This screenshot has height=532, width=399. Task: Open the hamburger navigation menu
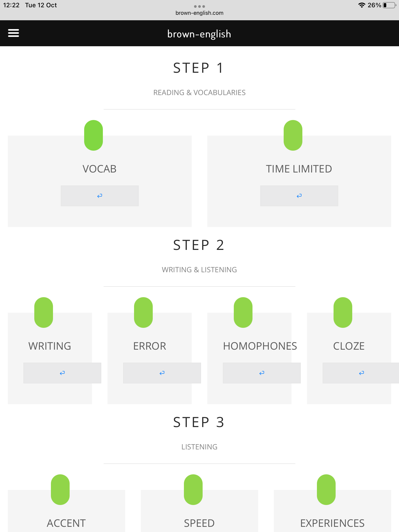click(x=14, y=33)
